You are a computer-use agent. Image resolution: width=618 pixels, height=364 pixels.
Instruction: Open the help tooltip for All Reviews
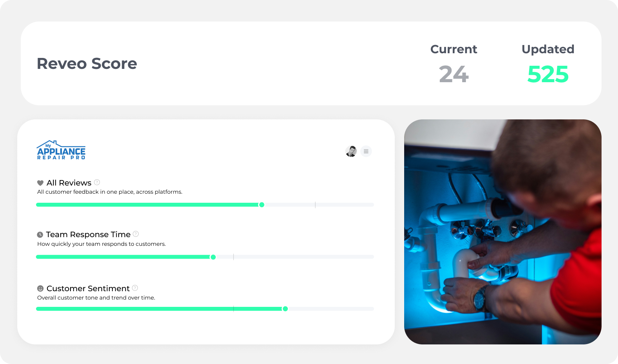97,182
